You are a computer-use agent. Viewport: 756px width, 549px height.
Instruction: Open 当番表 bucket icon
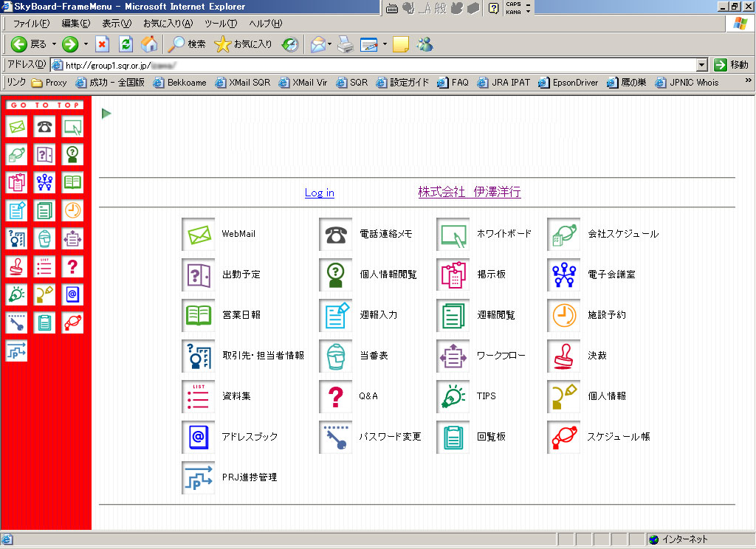pyautogui.click(x=336, y=356)
